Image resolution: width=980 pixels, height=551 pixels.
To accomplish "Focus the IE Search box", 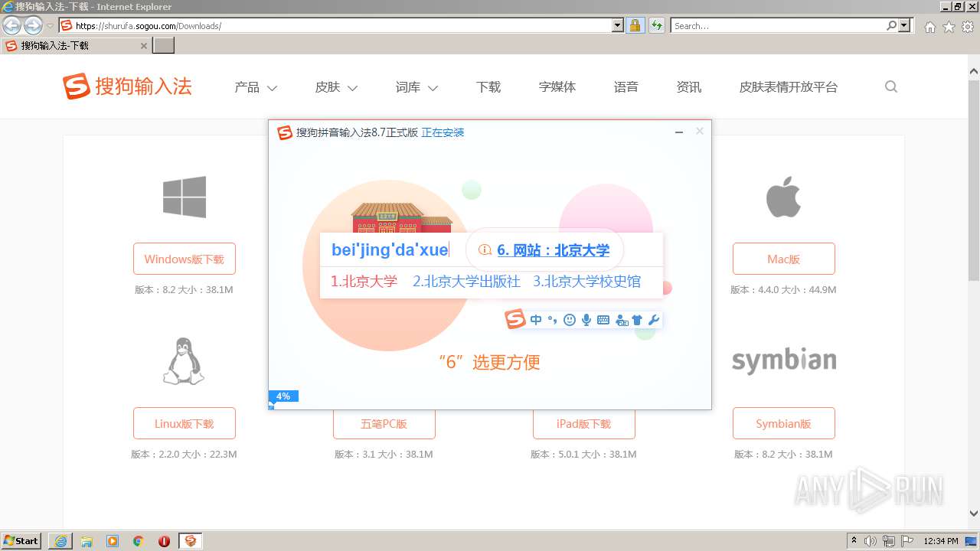I will click(x=777, y=26).
